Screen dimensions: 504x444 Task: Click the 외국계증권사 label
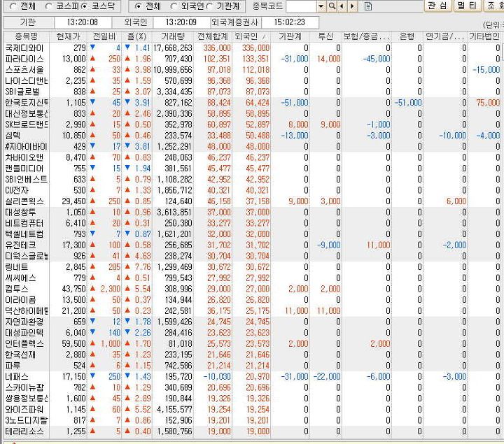coord(235,22)
